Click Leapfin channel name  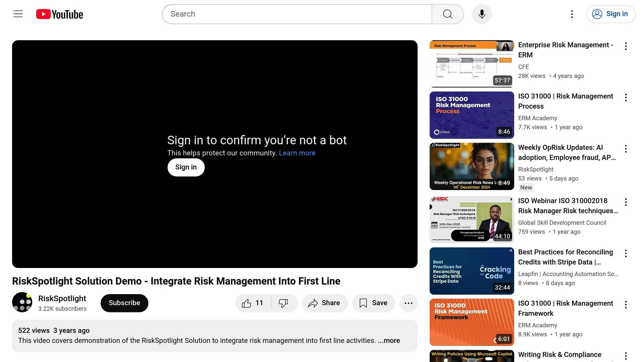tap(568, 274)
